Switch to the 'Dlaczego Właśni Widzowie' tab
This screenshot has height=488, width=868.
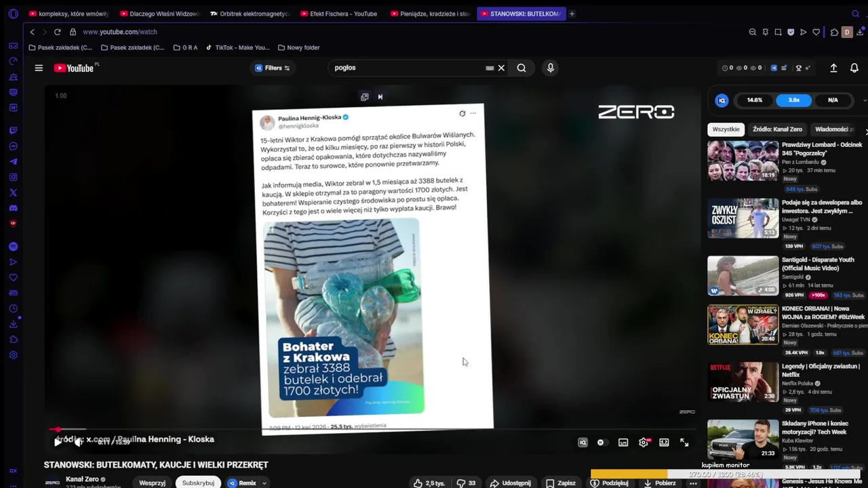click(x=159, y=14)
